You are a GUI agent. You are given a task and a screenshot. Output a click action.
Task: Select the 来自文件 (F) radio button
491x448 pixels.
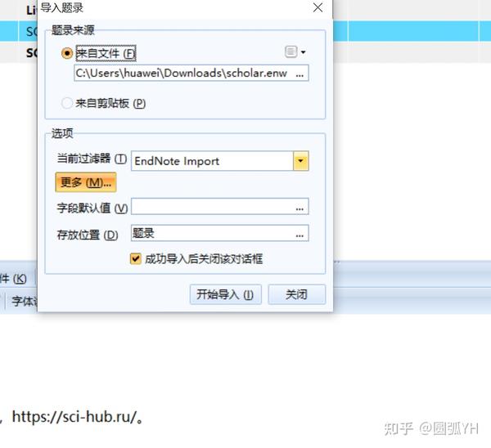click(x=67, y=53)
